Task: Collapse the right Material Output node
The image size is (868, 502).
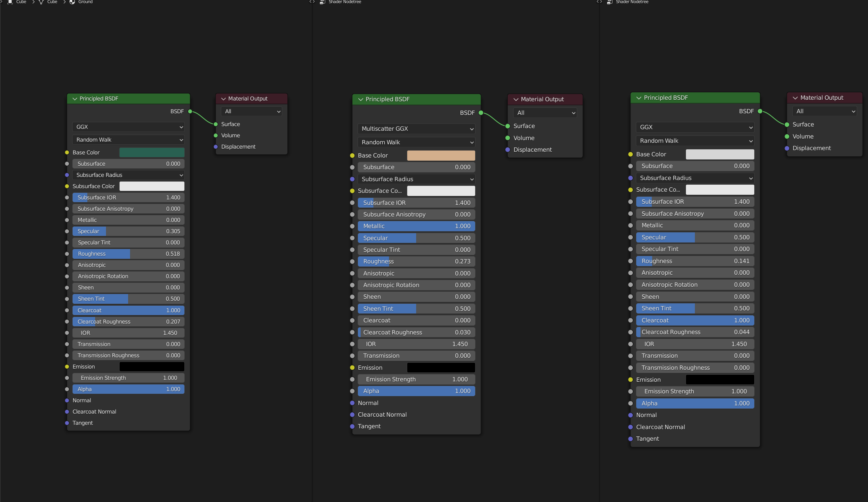Action: [x=795, y=98]
